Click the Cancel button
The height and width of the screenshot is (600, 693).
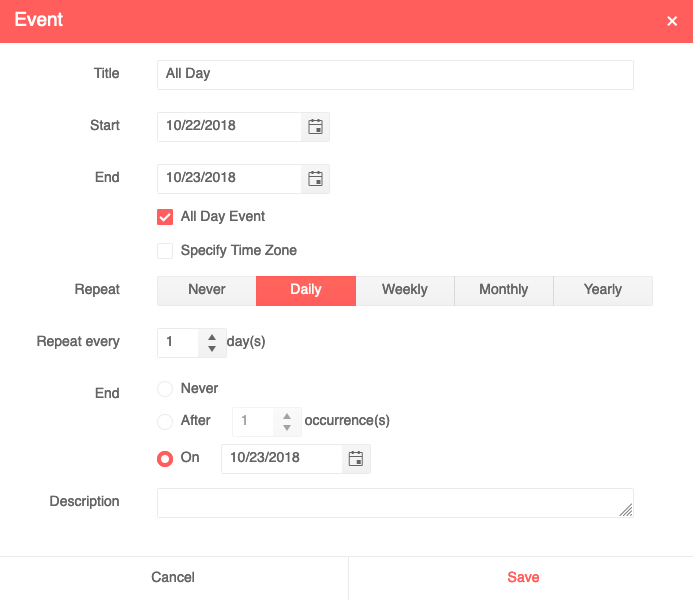click(174, 577)
